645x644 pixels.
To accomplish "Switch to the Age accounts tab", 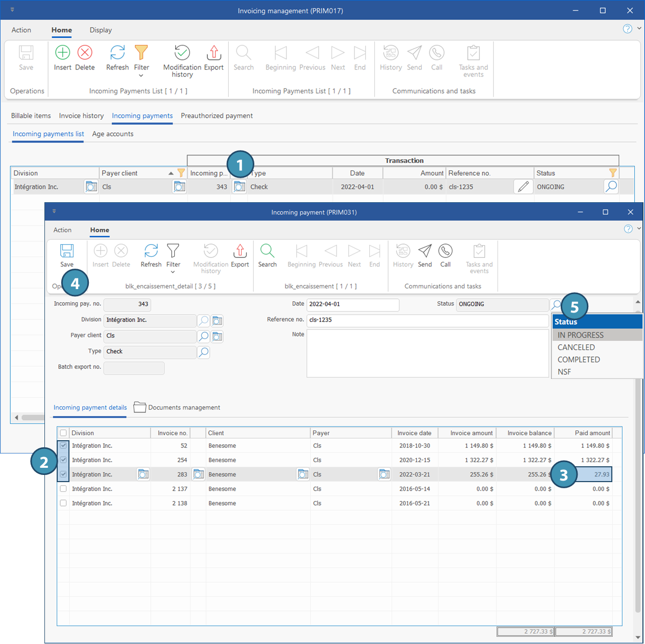I will (112, 134).
